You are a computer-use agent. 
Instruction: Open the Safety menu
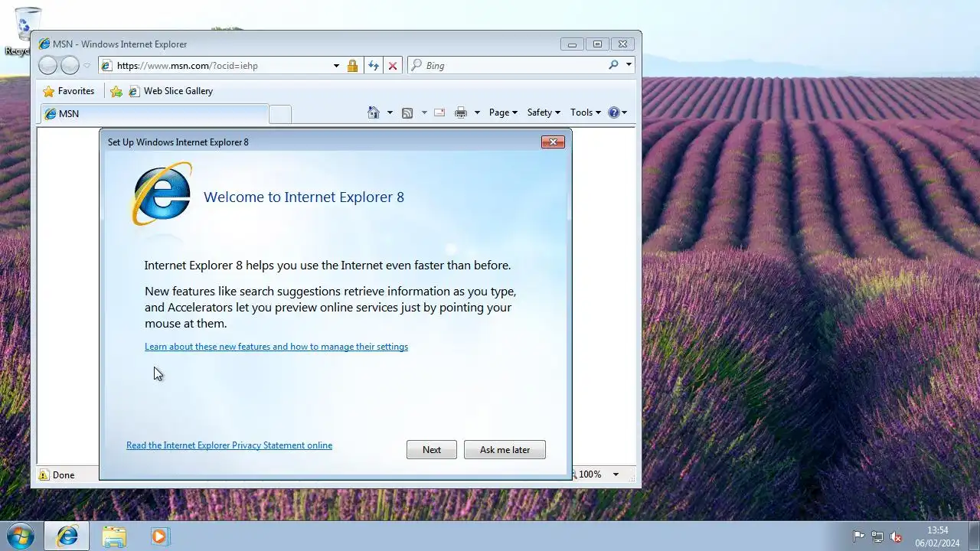[x=544, y=112]
